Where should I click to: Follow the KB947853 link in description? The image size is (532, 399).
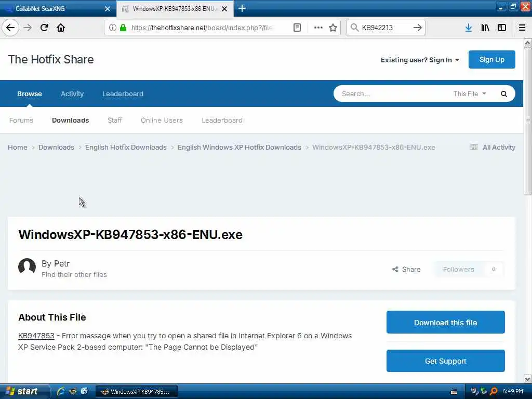tap(36, 336)
